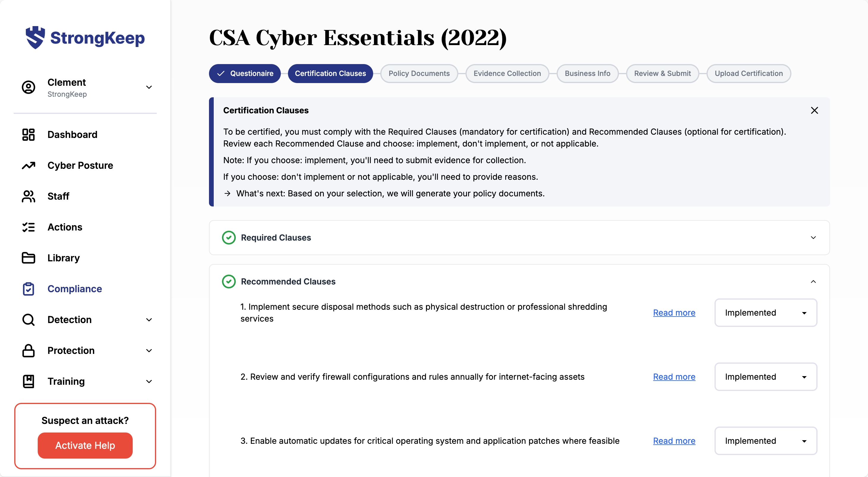Expand the Required Clauses section

pyautogui.click(x=813, y=238)
